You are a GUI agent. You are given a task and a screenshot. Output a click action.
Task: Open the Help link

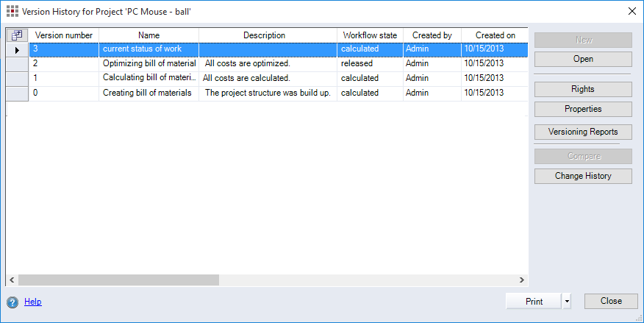click(33, 302)
